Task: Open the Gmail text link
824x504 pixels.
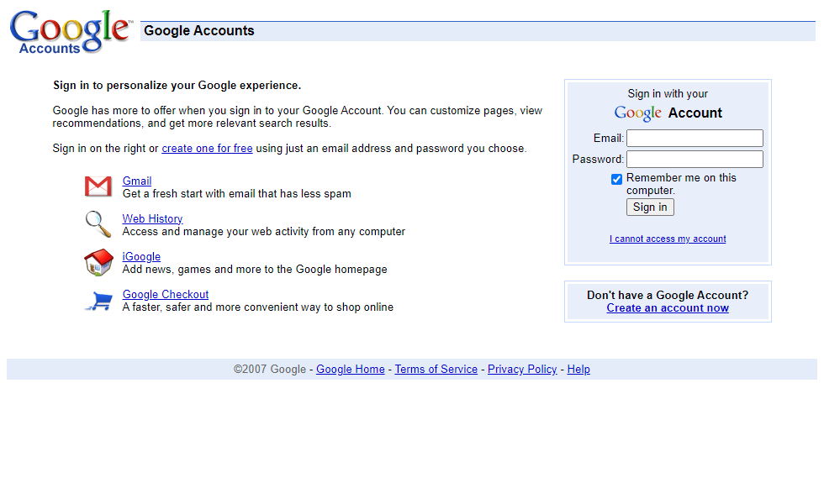Action: point(136,181)
